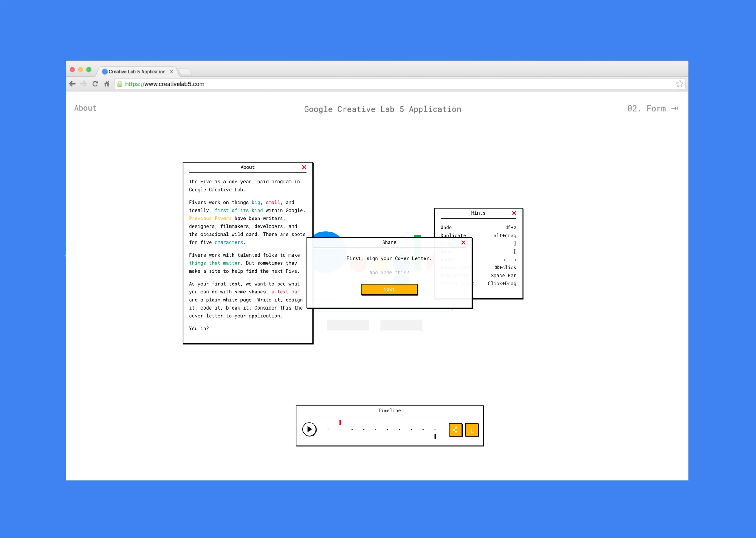
Task: Click the Who made this? signature field
Action: click(x=389, y=272)
